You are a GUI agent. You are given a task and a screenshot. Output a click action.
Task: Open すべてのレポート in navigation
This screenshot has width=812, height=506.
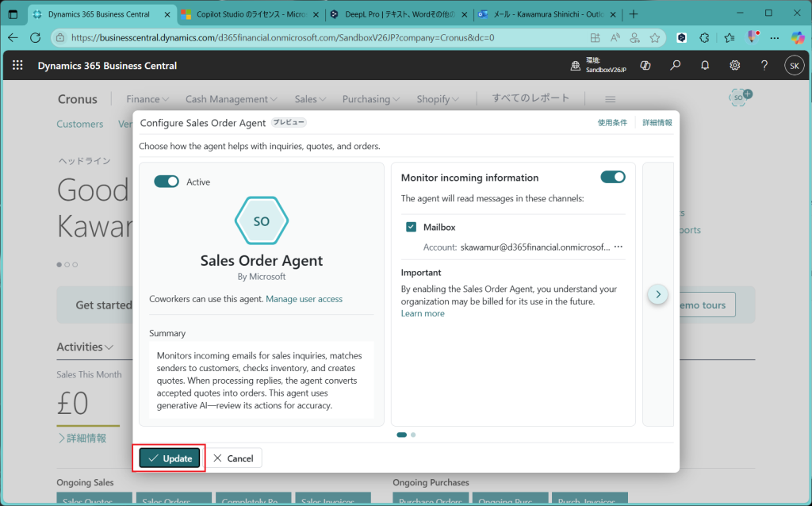point(530,98)
